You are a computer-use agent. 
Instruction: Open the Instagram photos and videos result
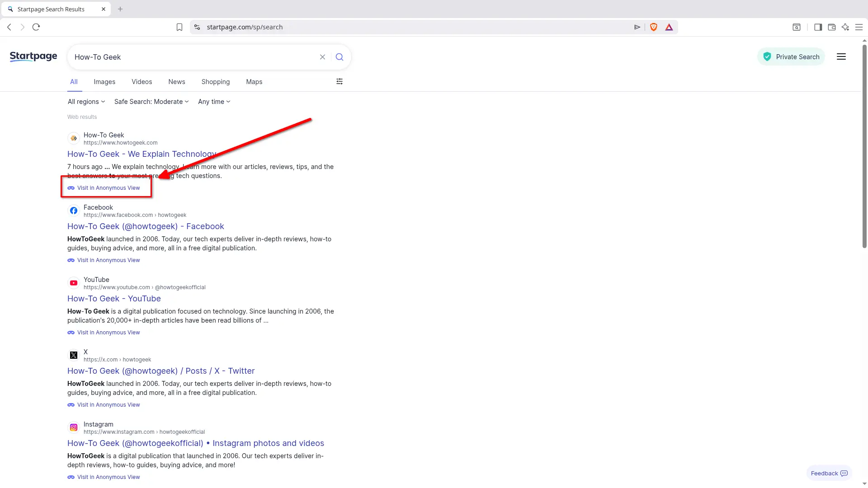pyautogui.click(x=196, y=443)
